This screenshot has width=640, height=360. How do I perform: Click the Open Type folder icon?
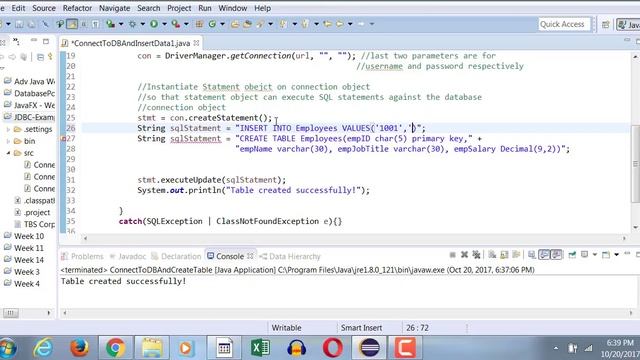pos(235,24)
